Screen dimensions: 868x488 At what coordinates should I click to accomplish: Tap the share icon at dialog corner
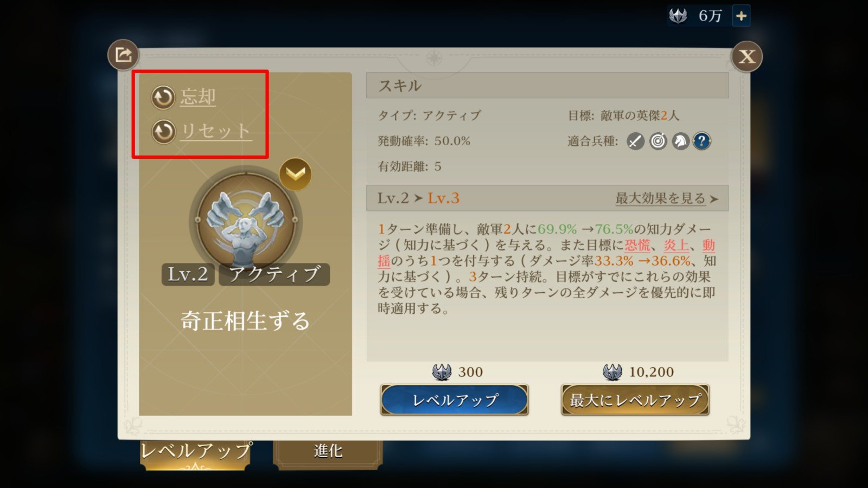point(124,55)
